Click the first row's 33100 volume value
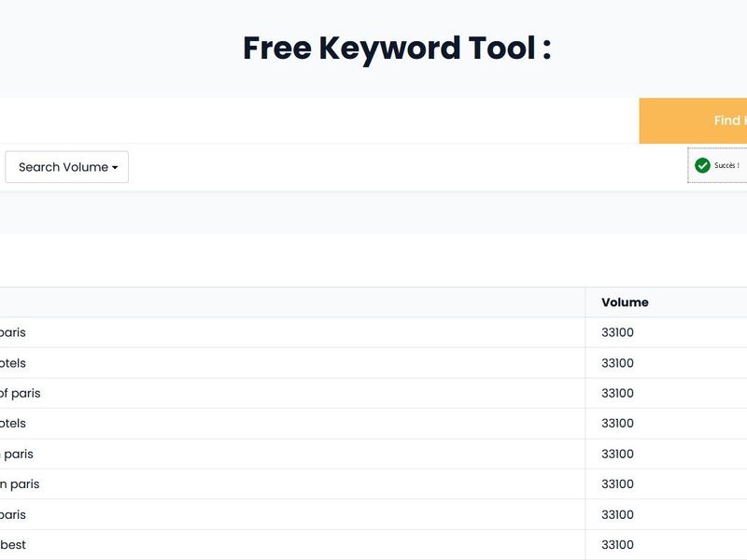 (x=617, y=332)
